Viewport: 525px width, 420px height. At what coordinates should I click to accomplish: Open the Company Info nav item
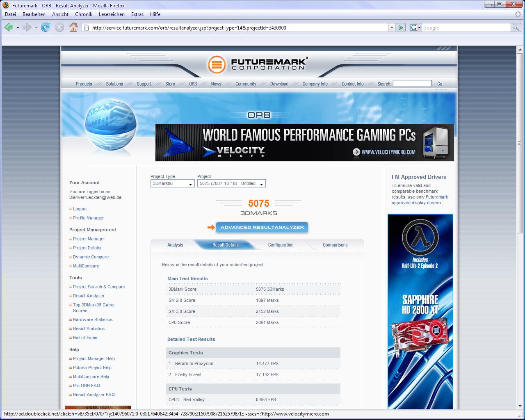[x=315, y=84]
